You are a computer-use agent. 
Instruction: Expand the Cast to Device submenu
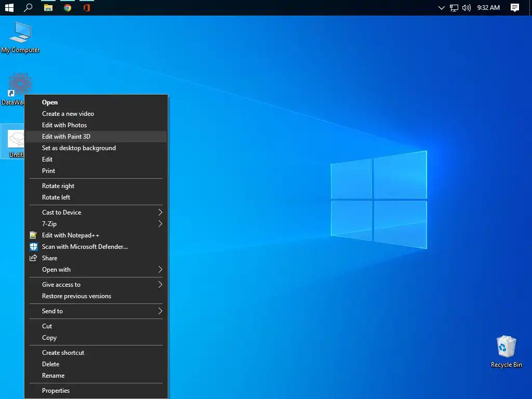pos(96,212)
